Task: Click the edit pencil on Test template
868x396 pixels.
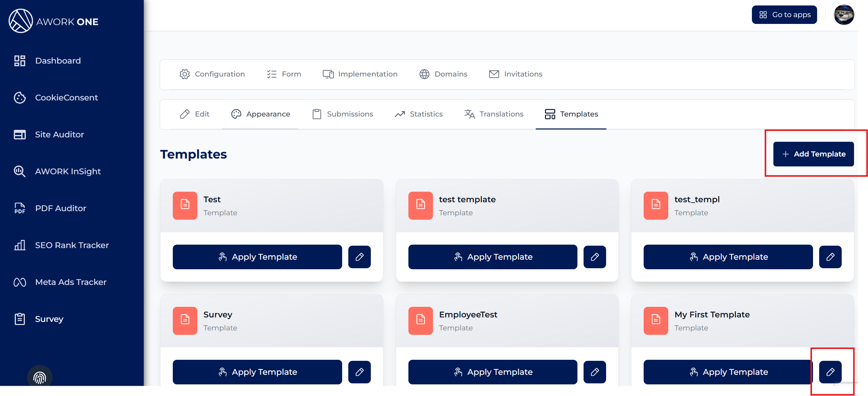Action: coord(359,257)
